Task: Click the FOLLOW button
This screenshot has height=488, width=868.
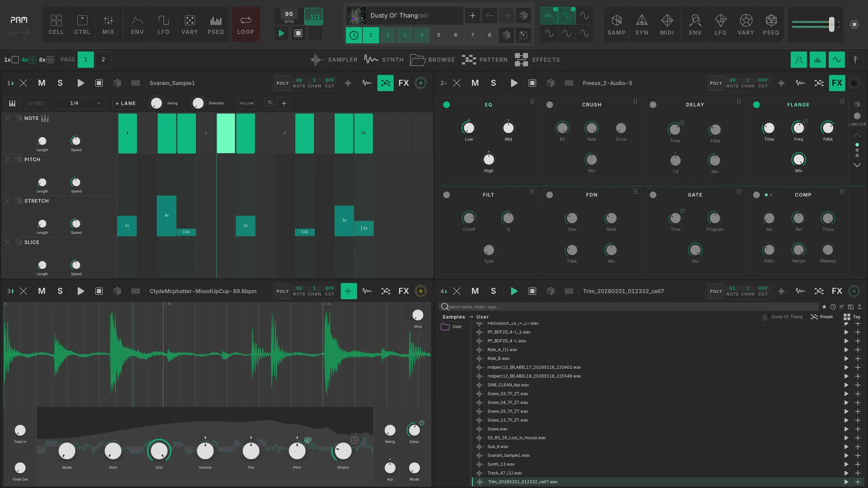Action: click(246, 103)
